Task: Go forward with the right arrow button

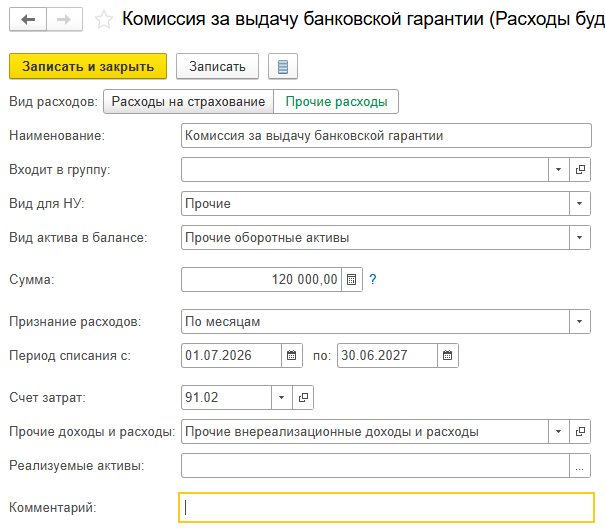Action: click(64, 19)
